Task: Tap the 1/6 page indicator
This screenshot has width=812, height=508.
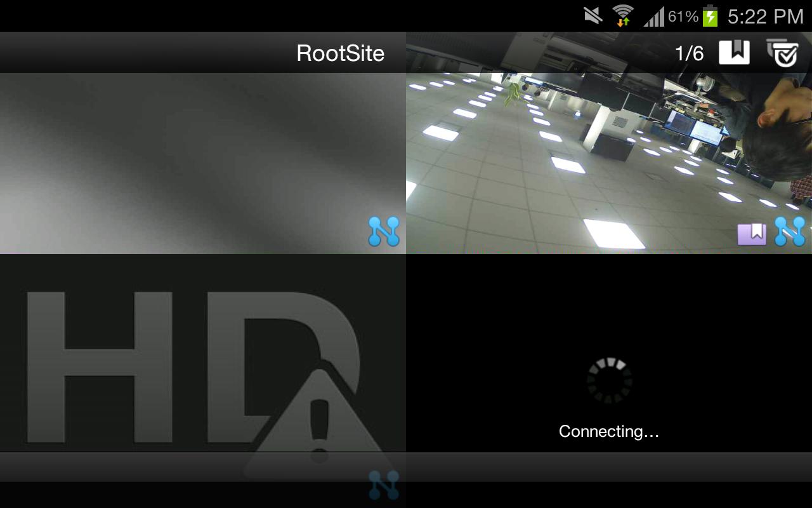Action: [689, 53]
